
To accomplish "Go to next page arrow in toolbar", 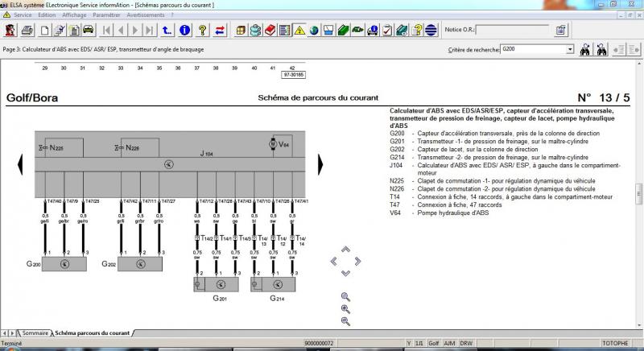I will pyautogui.click(x=135, y=30).
